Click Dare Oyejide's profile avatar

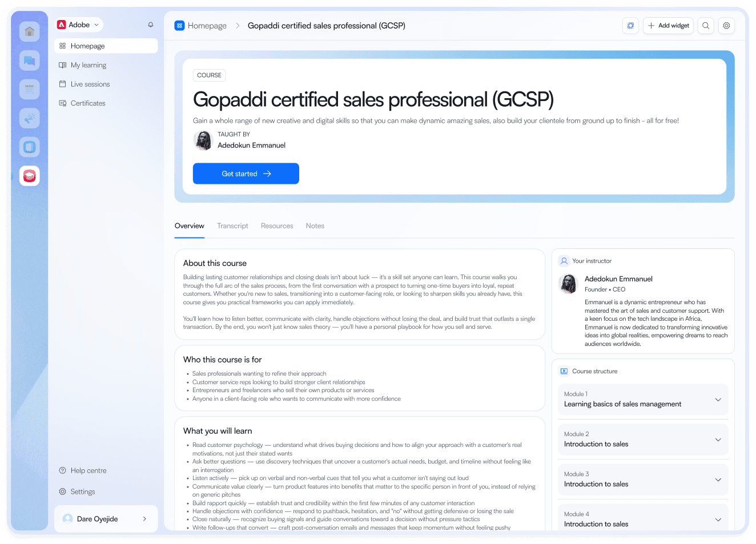[x=68, y=519]
